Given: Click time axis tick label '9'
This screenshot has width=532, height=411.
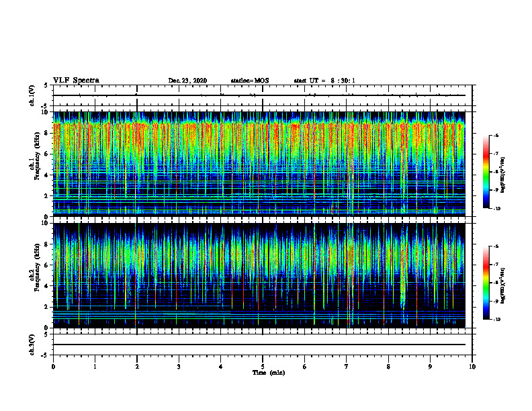Looking at the screenshot, I should tap(430, 367).
